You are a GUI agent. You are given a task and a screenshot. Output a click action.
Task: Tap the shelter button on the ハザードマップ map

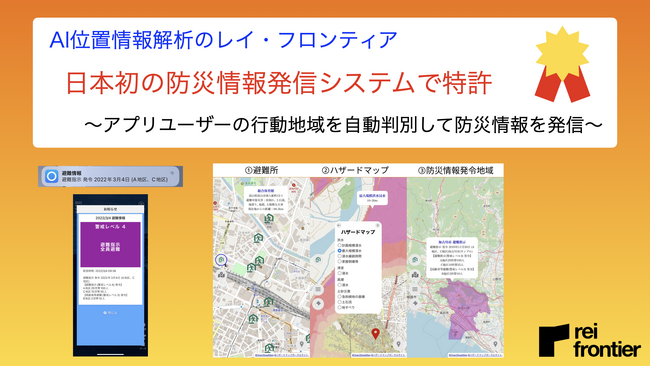(x=318, y=260)
